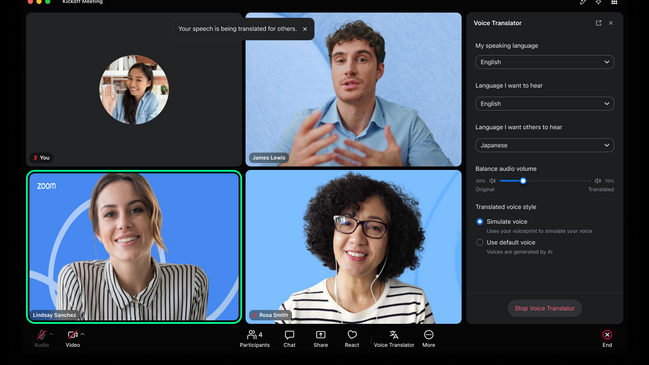This screenshot has height=365, width=649.
Task: Click the "Translated" label under the slider
Action: (601, 190)
